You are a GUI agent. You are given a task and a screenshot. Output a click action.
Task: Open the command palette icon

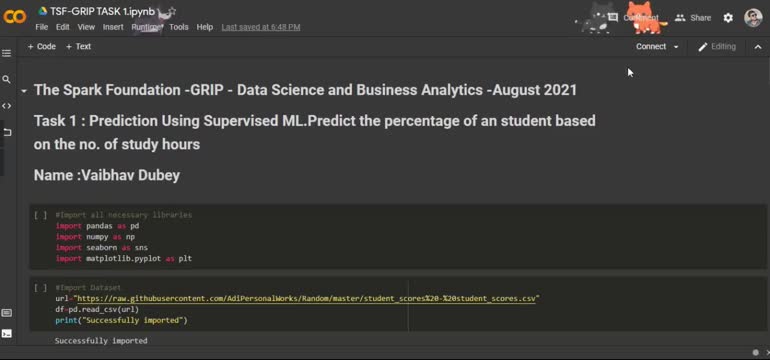click(x=6, y=313)
